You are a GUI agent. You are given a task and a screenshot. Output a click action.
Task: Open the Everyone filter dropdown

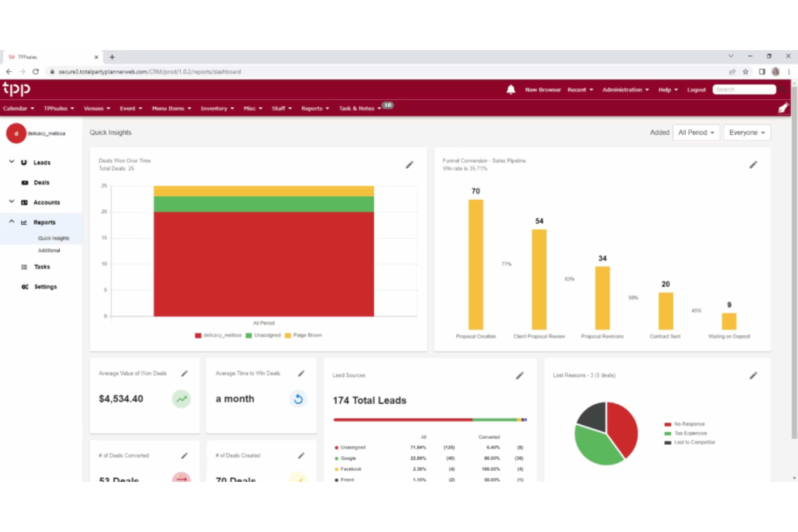(x=747, y=133)
